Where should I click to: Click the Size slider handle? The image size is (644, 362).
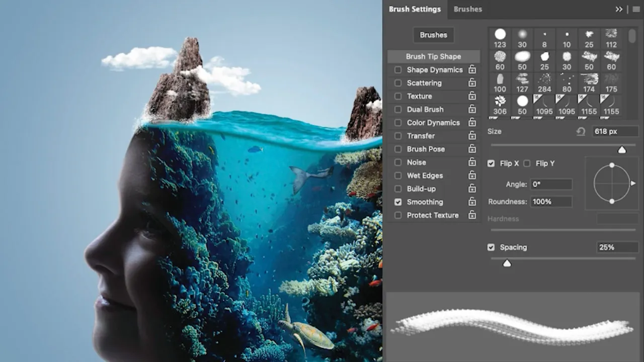pos(622,149)
